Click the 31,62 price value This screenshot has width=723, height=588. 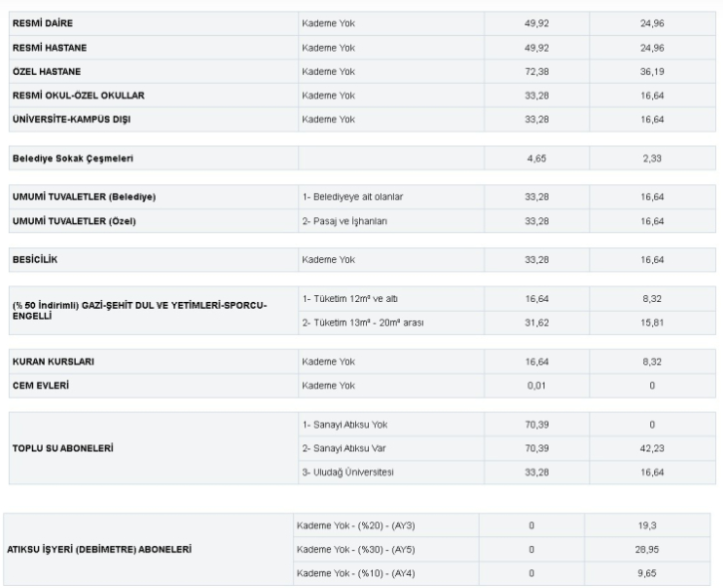537,321
